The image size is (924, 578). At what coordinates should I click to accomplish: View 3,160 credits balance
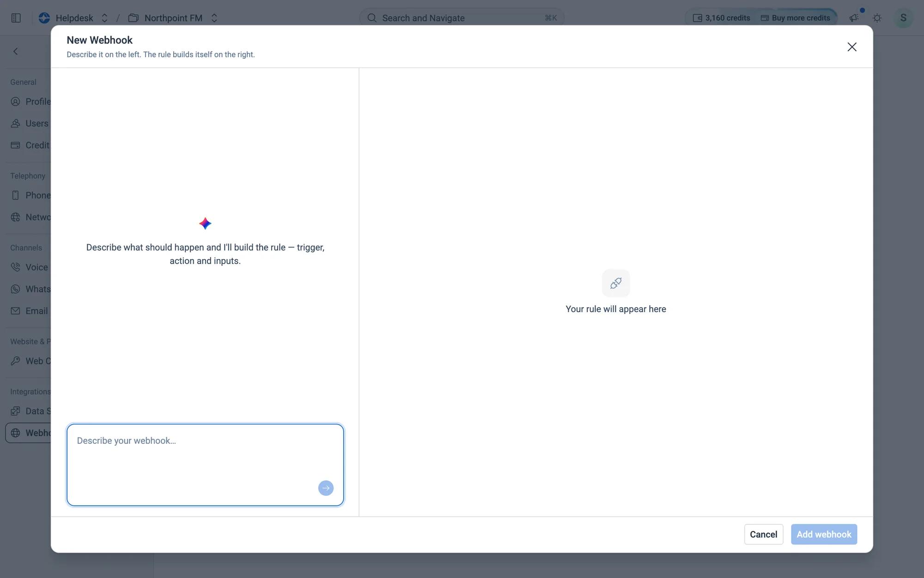(721, 18)
